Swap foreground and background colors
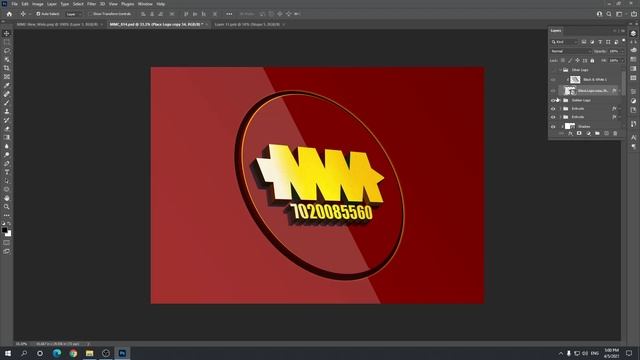 pos(9,224)
